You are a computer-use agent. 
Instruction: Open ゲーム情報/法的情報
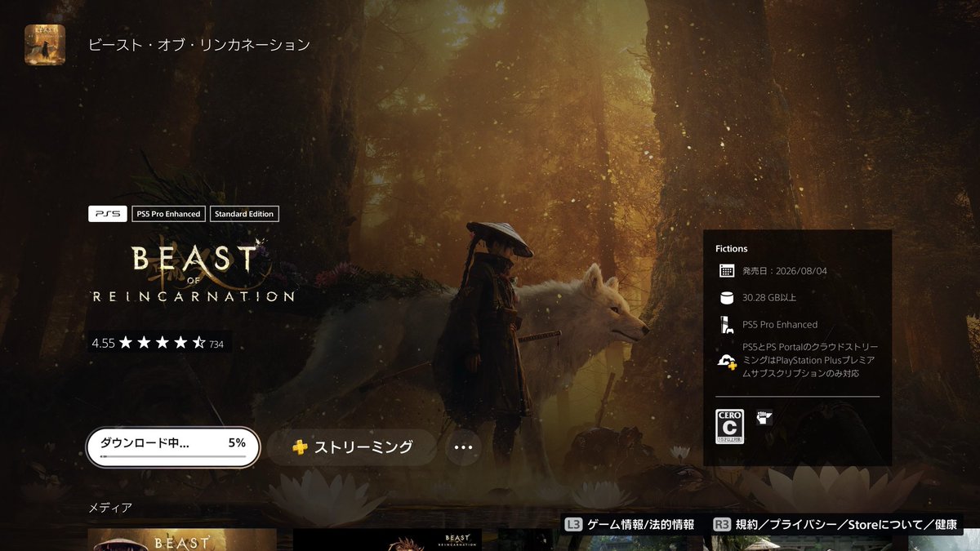[640, 525]
